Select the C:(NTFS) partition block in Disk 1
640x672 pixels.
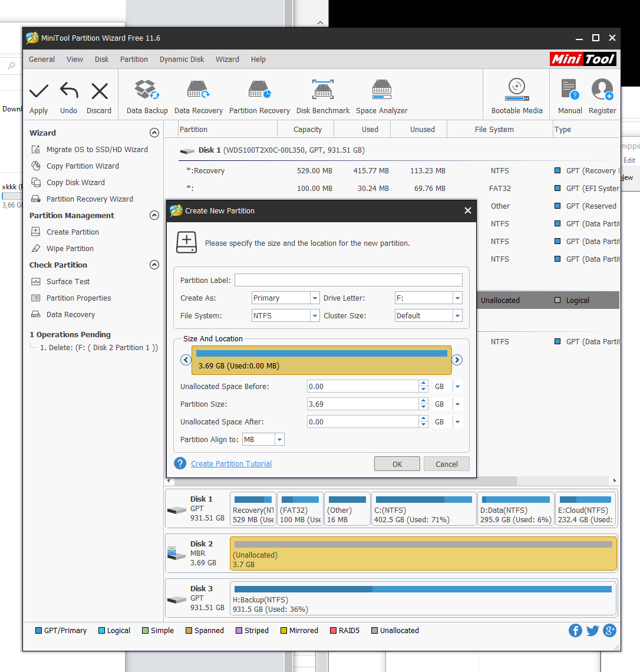click(423, 509)
